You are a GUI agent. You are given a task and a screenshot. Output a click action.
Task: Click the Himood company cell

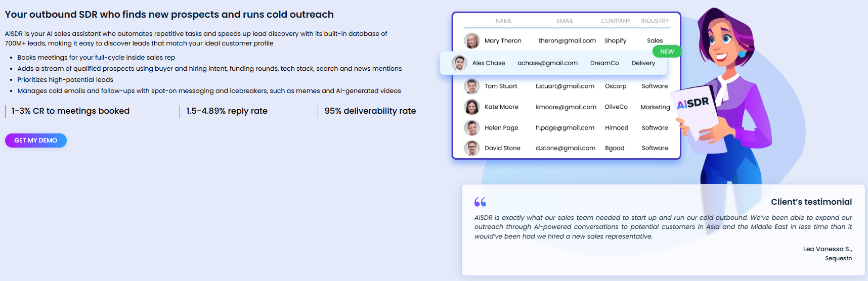pyautogui.click(x=617, y=128)
